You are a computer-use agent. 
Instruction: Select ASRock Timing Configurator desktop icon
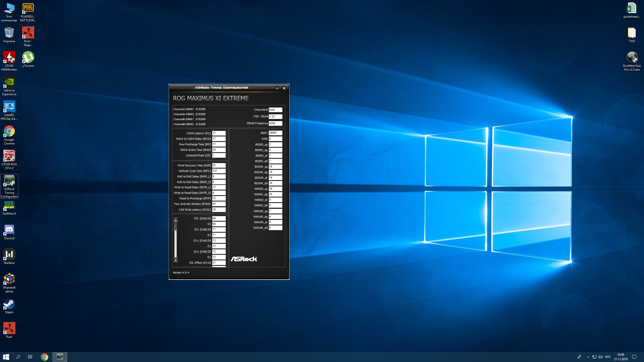coord(9,186)
